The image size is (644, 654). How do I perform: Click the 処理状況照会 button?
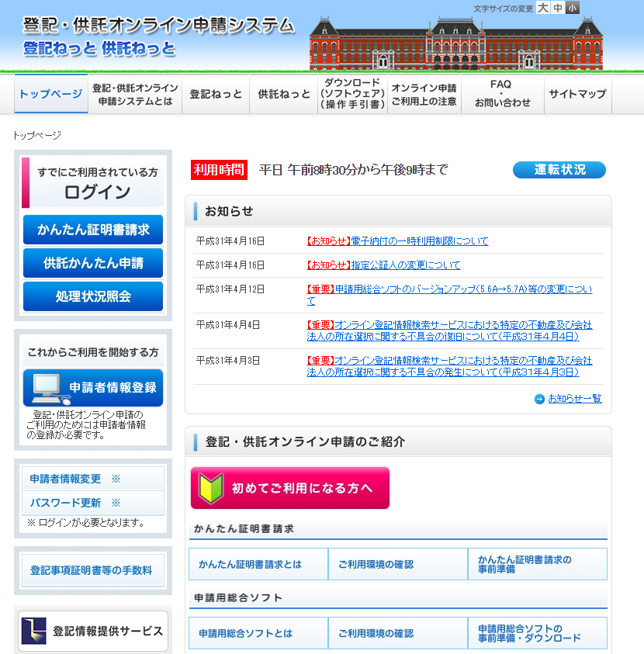[x=93, y=296]
